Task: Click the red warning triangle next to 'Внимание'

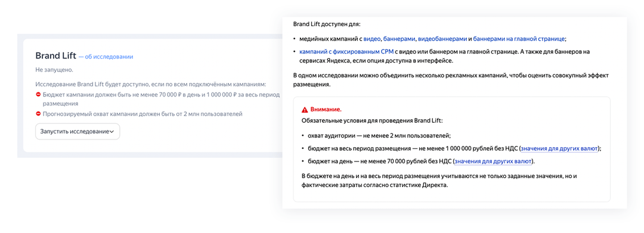Action: [304, 110]
